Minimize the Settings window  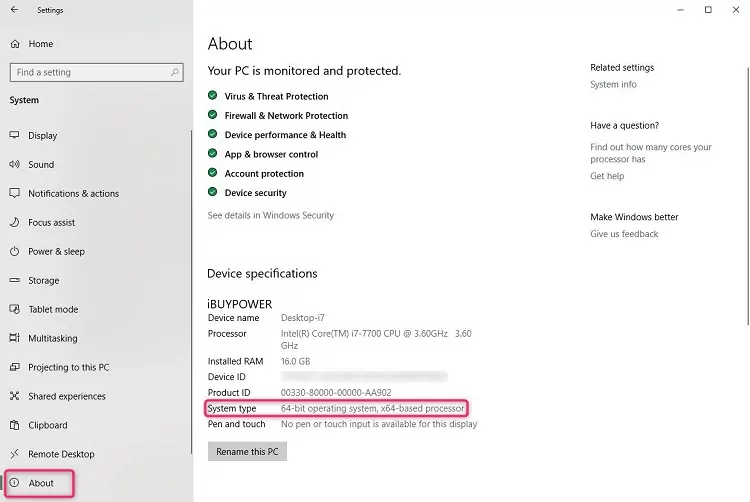click(680, 10)
